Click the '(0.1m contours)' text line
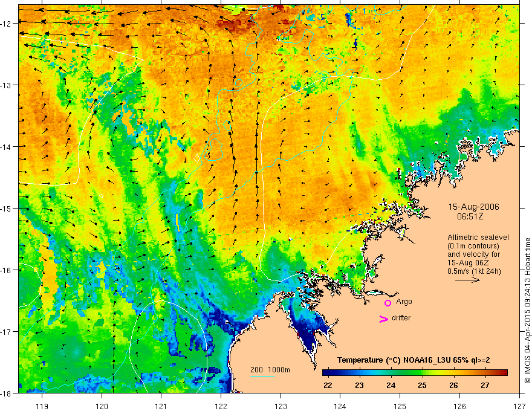Viewport: 532px width, 411px height. 473,246
